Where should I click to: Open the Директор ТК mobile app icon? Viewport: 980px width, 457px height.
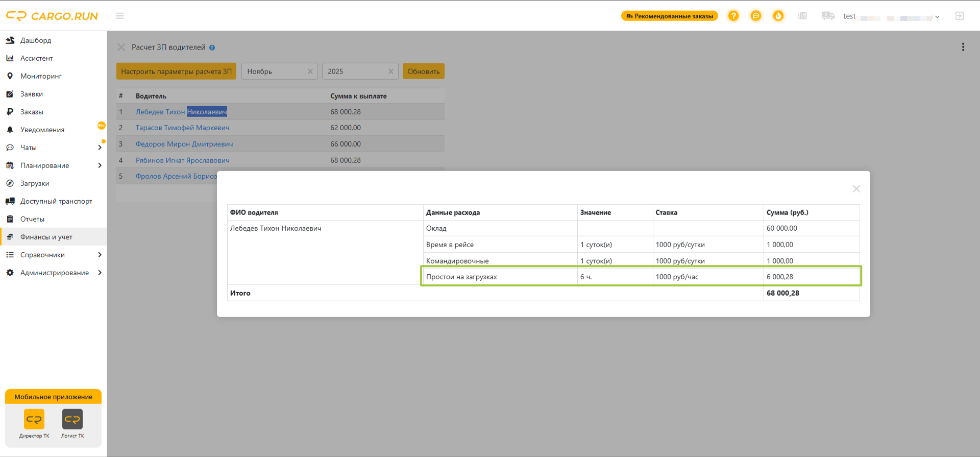click(34, 419)
